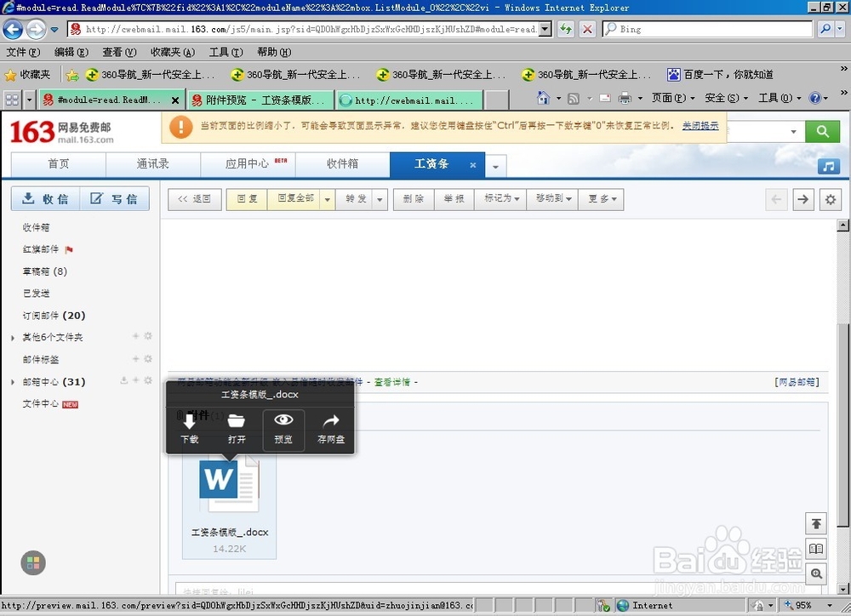851x616 pixels.
Task: Click the 关闭提示 link
Action: point(700,125)
